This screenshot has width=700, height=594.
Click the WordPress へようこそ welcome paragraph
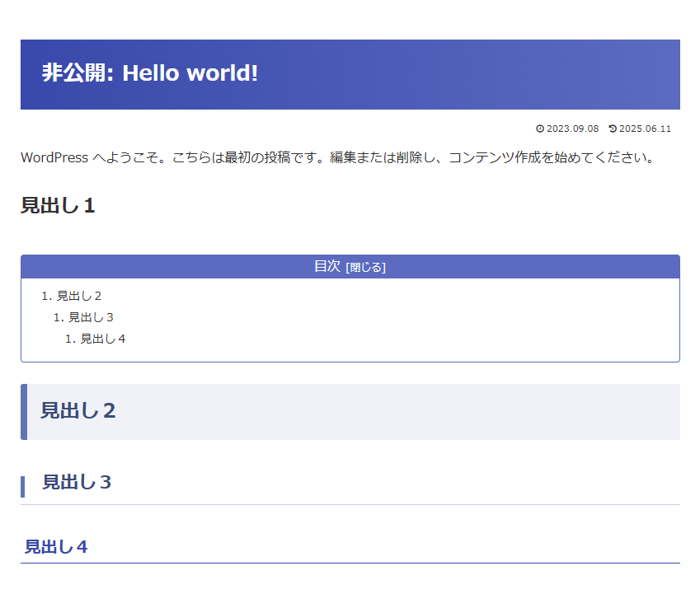[x=338, y=158]
